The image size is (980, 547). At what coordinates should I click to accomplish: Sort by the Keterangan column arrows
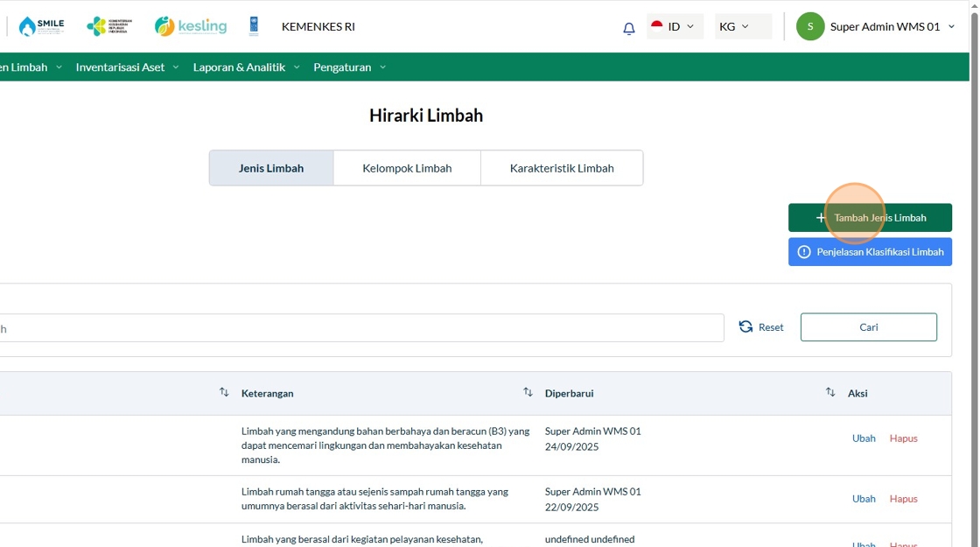[528, 393]
